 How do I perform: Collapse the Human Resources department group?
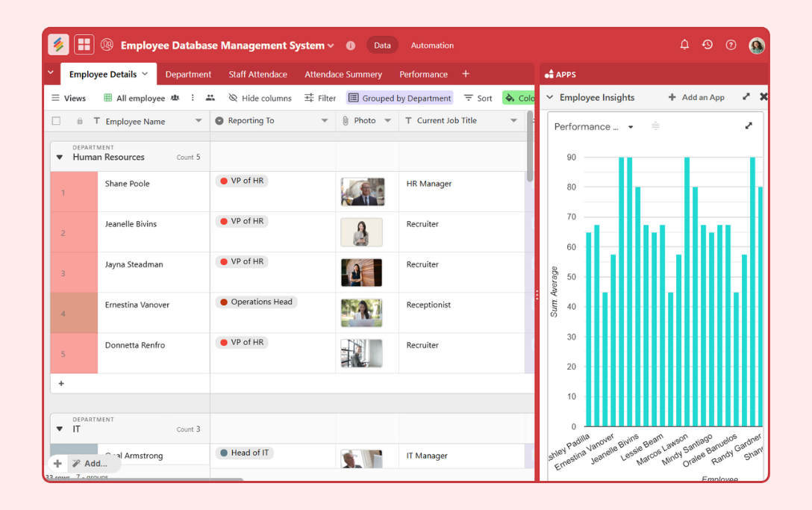coord(60,157)
